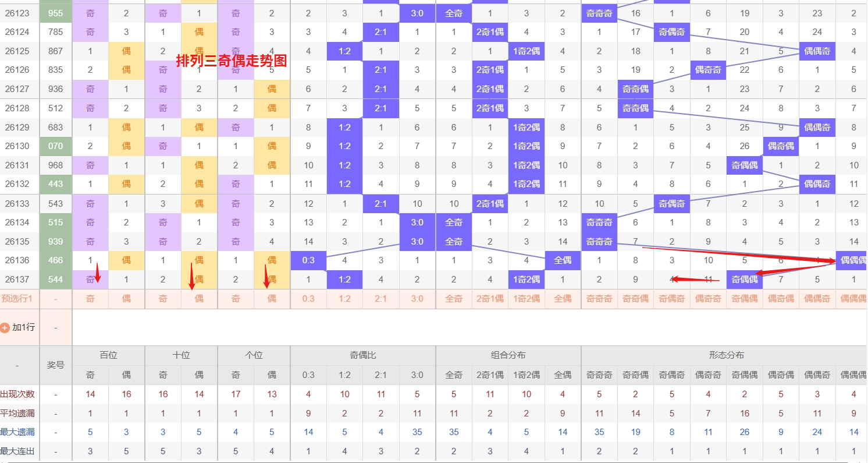Select 奇奇奇 in the 预选行1 preselect row
The image size is (868, 463).
[599, 299]
